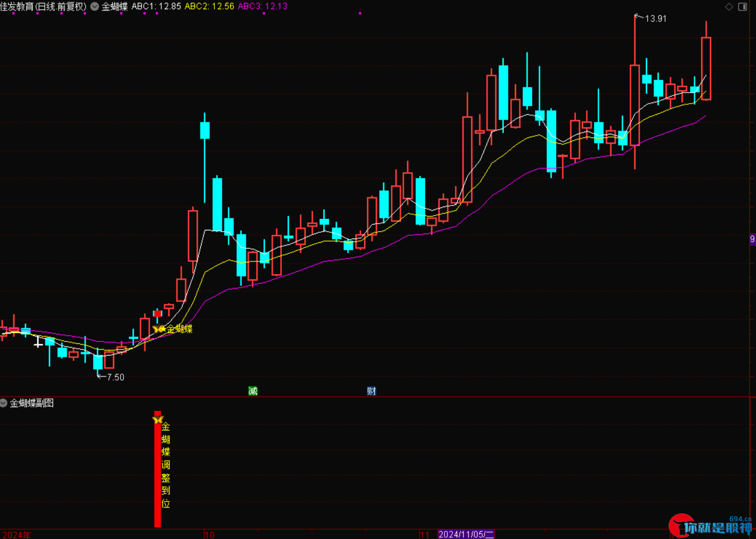Click the 金蝴蝶副图 sub-chart title
Screen dimensions: 756x539
(32, 403)
